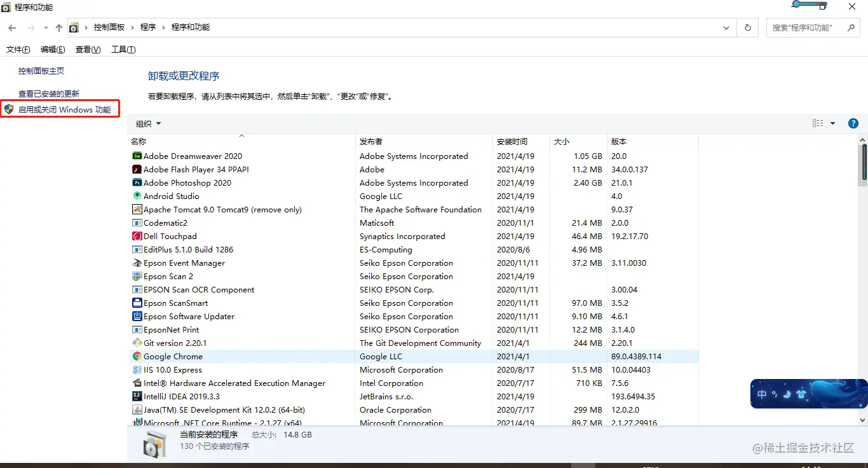Open the 文件(F) menu
This screenshot has width=868, height=468.
click(x=18, y=49)
